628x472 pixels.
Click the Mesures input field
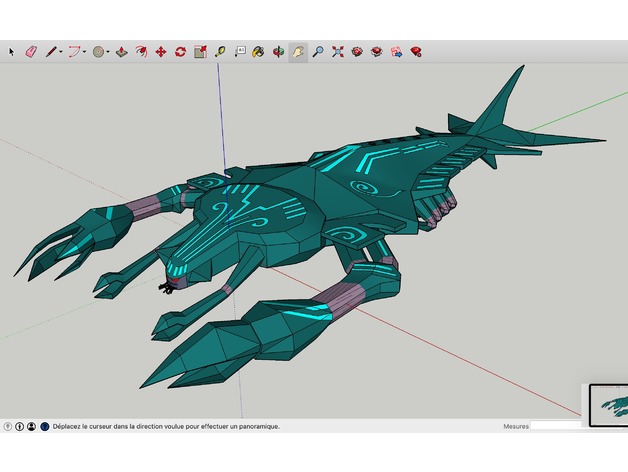click(556, 426)
